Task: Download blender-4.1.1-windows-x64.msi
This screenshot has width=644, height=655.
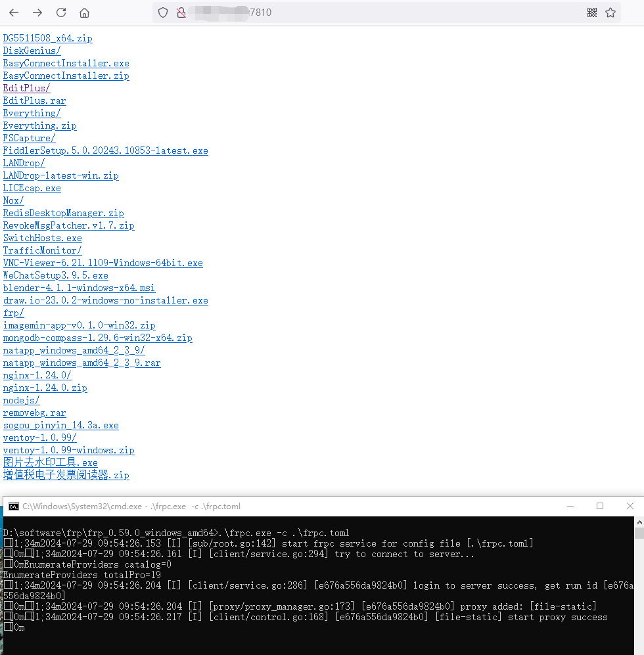Action: [79, 288]
